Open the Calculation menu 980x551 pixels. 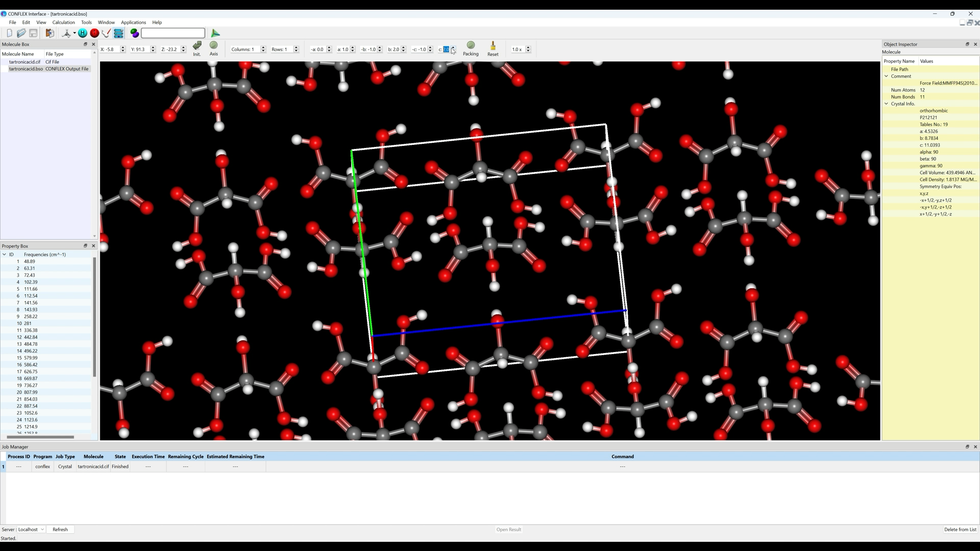click(x=63, y=22)
